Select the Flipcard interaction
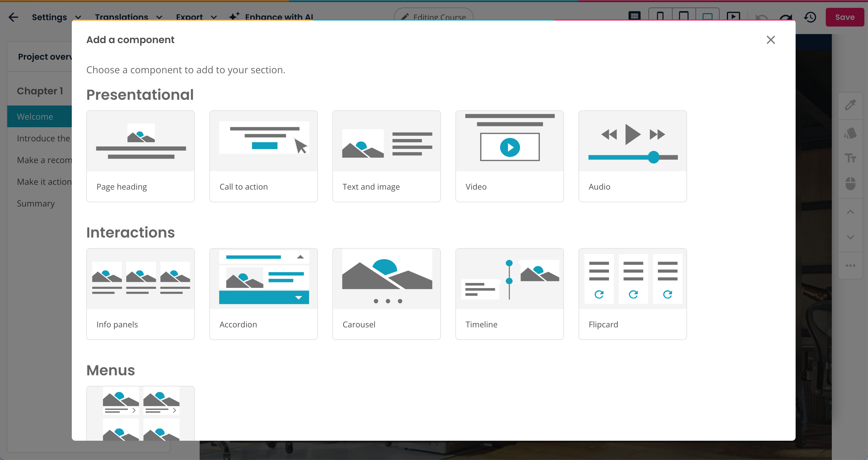This screenshot has height=460, width=868. pos(632,294)
